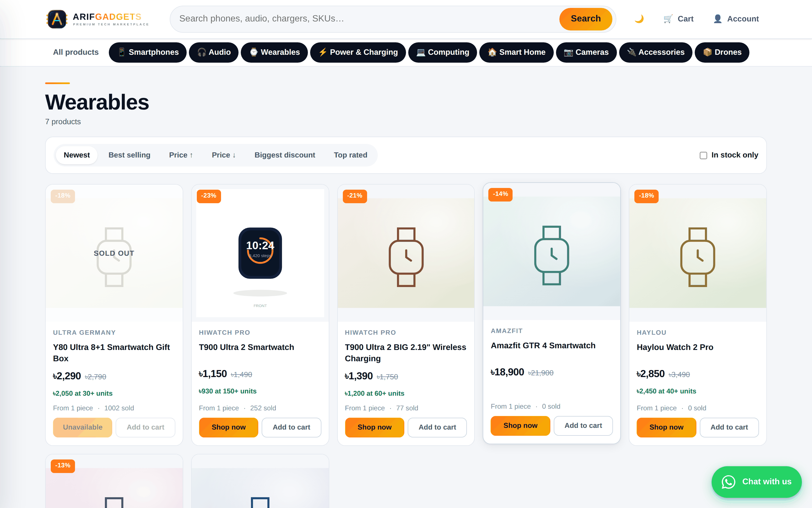
Task: Click the ArifGadgets logo icon
Action: 57,19
